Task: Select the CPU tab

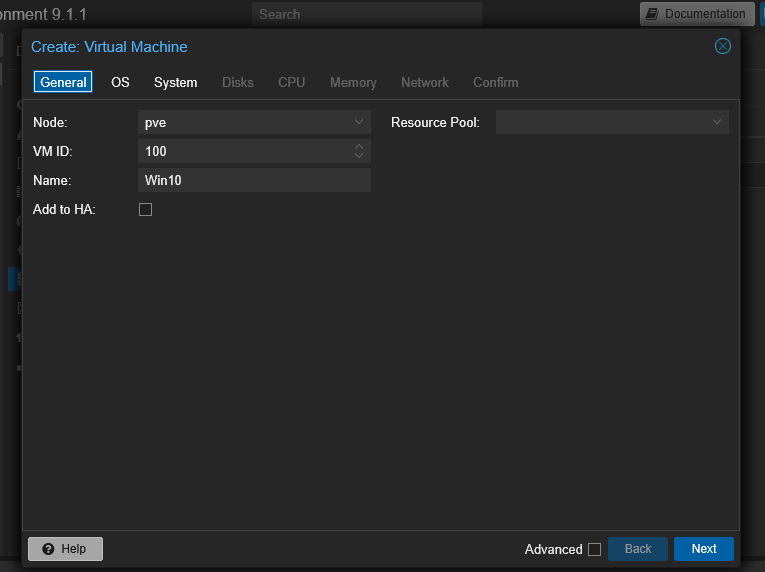Action: [x=291, y=82]
